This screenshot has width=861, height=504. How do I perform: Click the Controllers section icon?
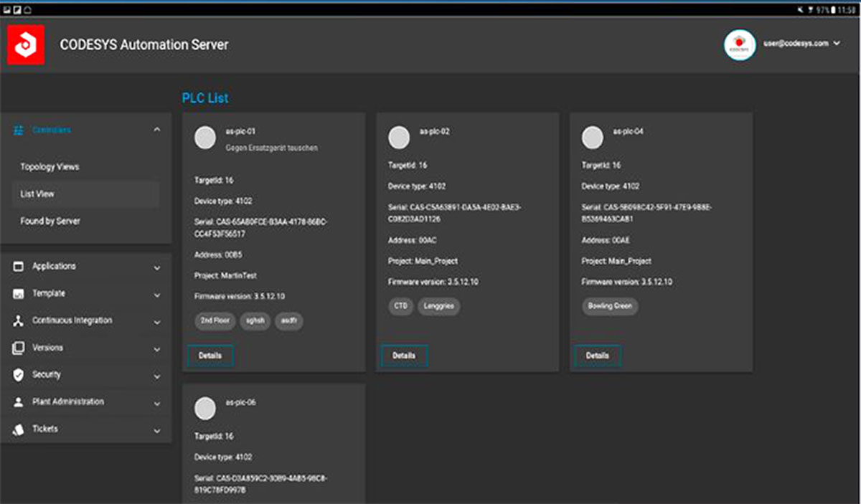19,130
